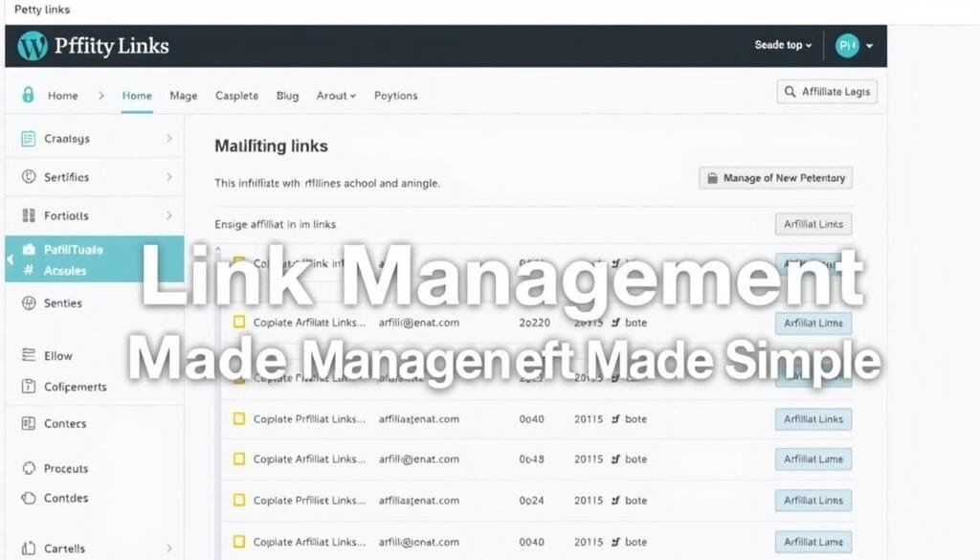Click the Sertifics sidebar icon

click(28, 177)
